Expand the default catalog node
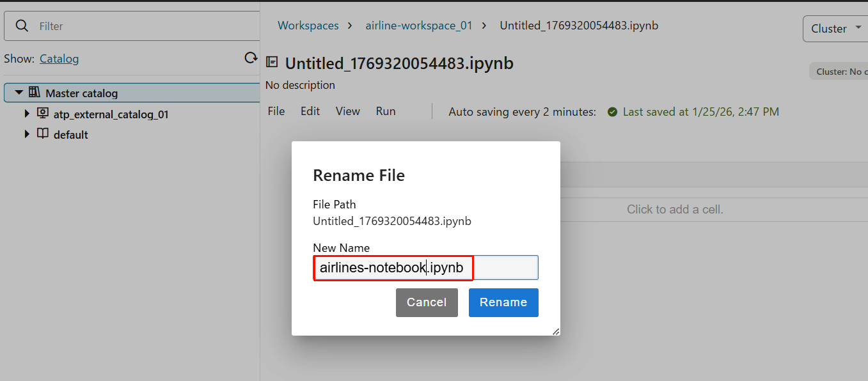The image size is (868, 381). click(x=27, y=134)
